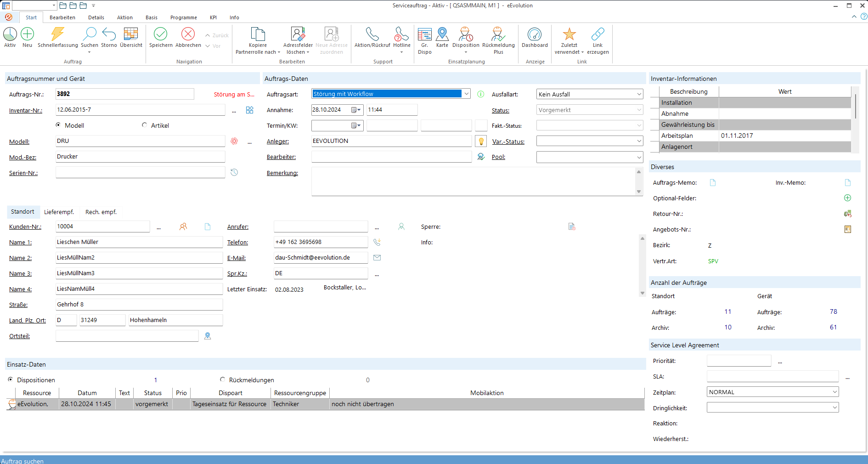Click the Bearbeiter label link
This screenshot has height=464, width=868.
click(281, 157)
